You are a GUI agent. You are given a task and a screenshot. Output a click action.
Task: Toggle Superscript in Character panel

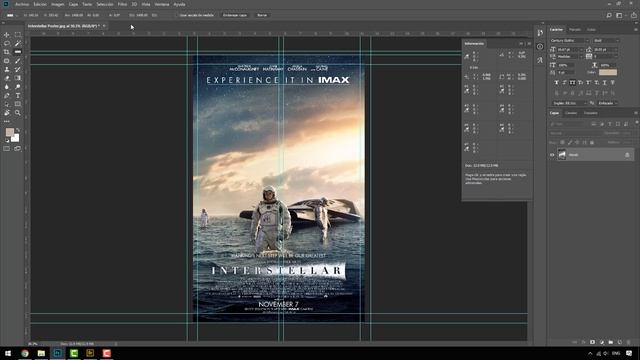pyautogui.click(x=588, y=82)
